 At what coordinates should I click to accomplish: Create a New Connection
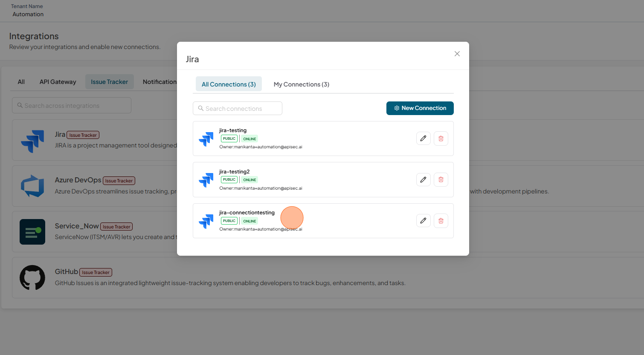pyautogui.click(x=420, y=108)
